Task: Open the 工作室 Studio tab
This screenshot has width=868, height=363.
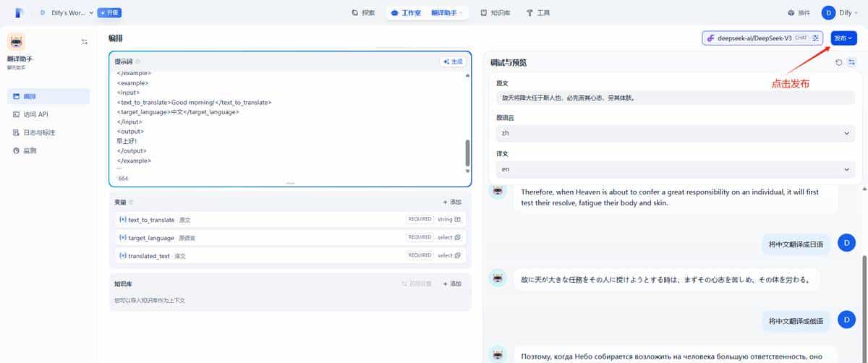Action: [x=406, y=12]
